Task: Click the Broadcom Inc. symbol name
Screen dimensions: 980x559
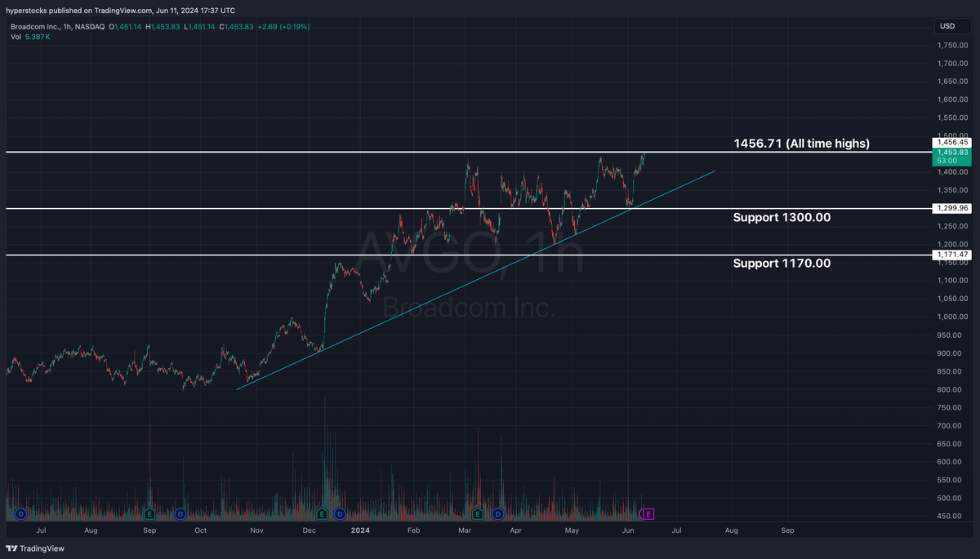Action: (34, 26)
